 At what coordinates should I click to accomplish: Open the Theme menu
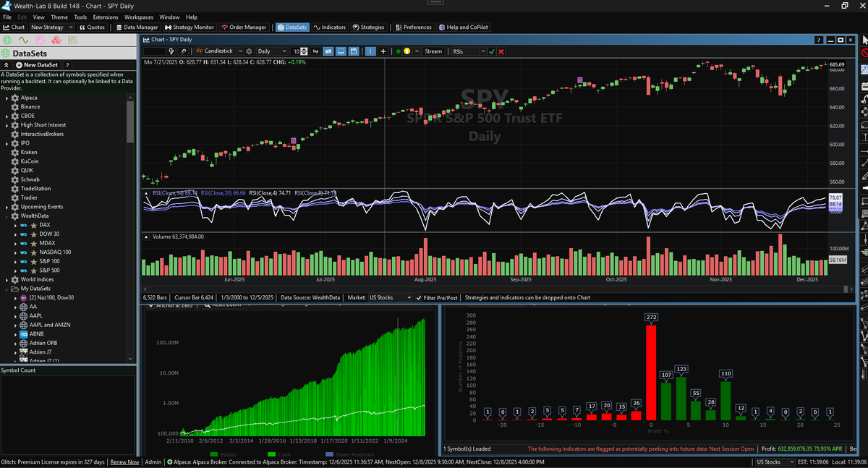pyautogui.click(x=59, y=17)
